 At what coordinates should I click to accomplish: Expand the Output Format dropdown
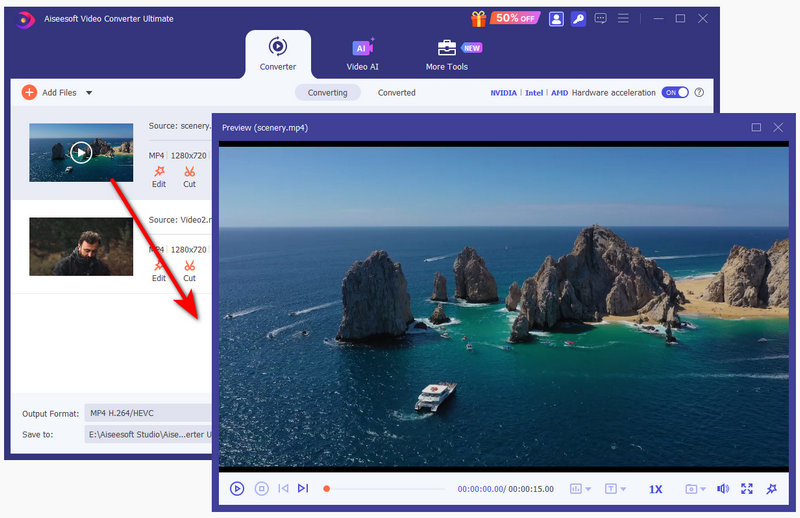150,413
